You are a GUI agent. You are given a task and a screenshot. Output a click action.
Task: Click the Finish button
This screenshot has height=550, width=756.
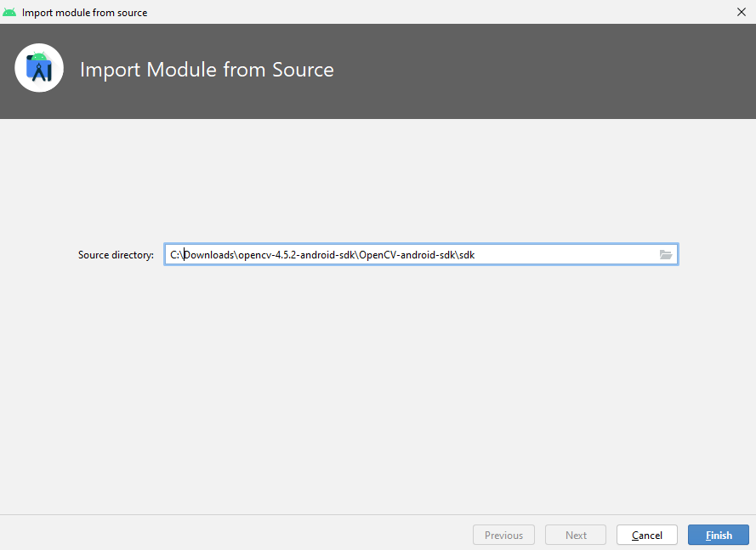click(x=719, y=535)
